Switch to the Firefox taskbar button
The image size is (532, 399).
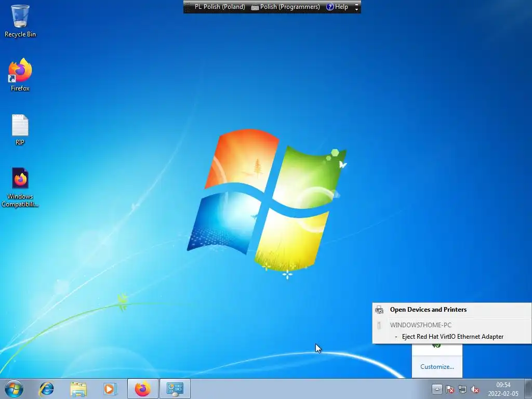coord(143,389)
